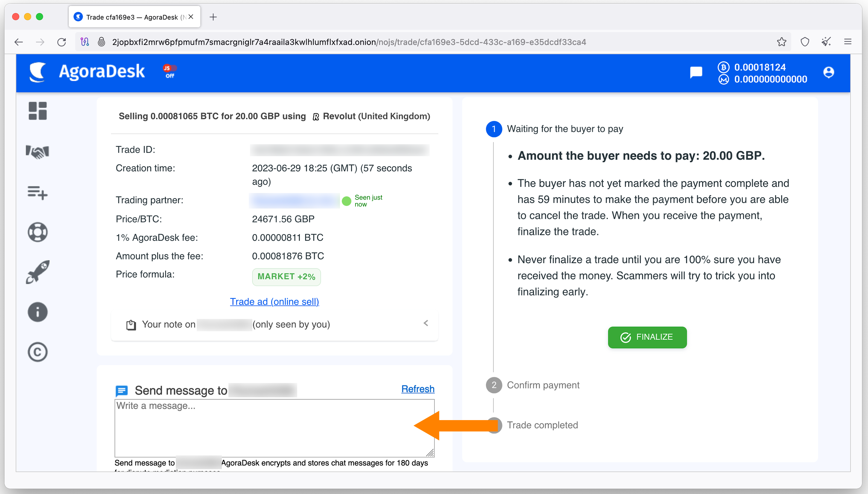Click the Creation time value
Screen dimensions: 868x494
332,175
